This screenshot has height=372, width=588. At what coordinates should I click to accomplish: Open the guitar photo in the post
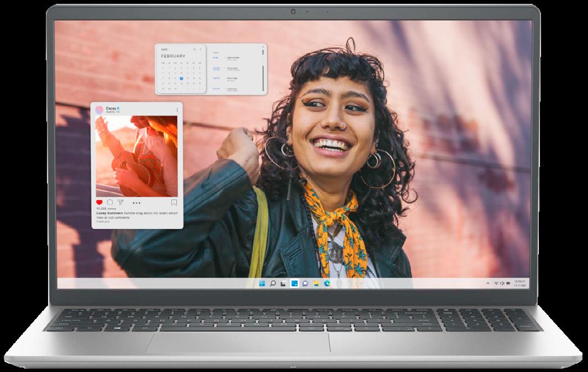tap(136, 156)
